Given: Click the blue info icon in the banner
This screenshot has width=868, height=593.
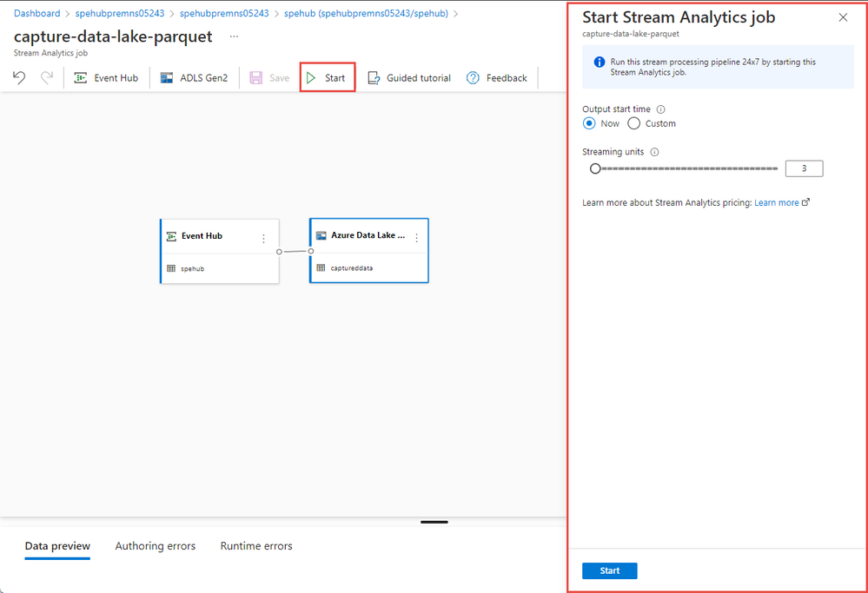Looking at the screenshot, I should click(x=599, y=62).
